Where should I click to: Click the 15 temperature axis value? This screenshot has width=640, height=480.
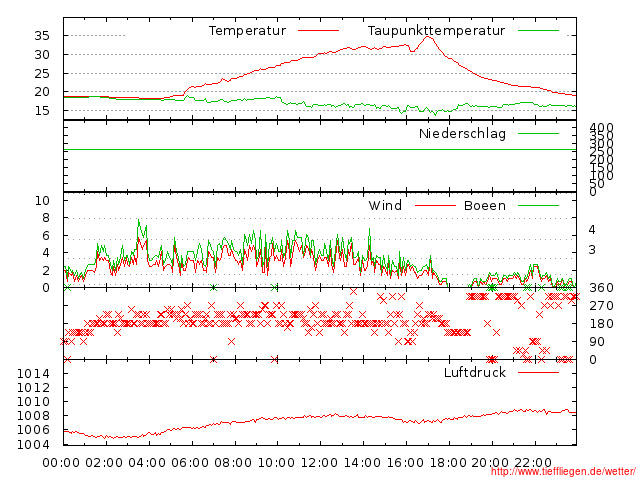click(x=42, y=111)
